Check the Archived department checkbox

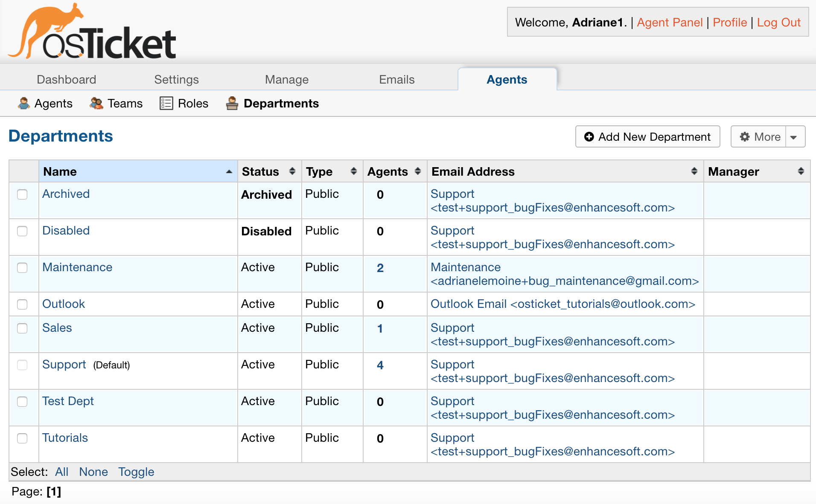click(x=22, y=194)
